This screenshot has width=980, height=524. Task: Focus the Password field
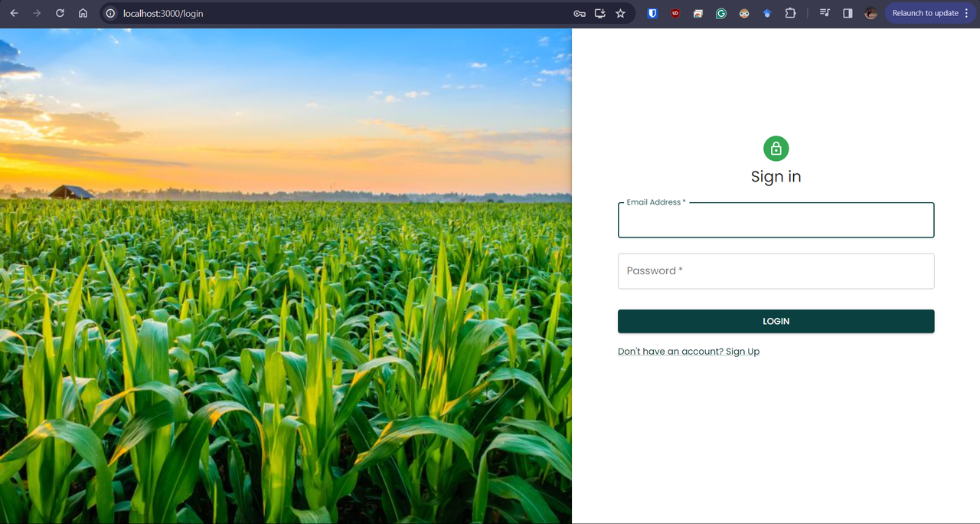point(776,271)
